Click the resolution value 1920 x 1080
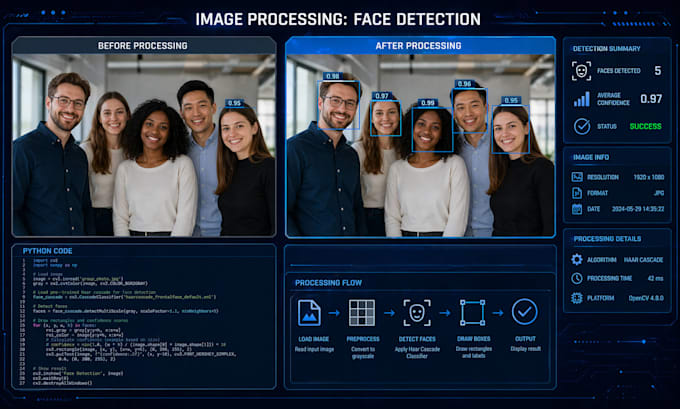This screenshot has height=409, width=680. pyautogui.click(x=648, y=177)
